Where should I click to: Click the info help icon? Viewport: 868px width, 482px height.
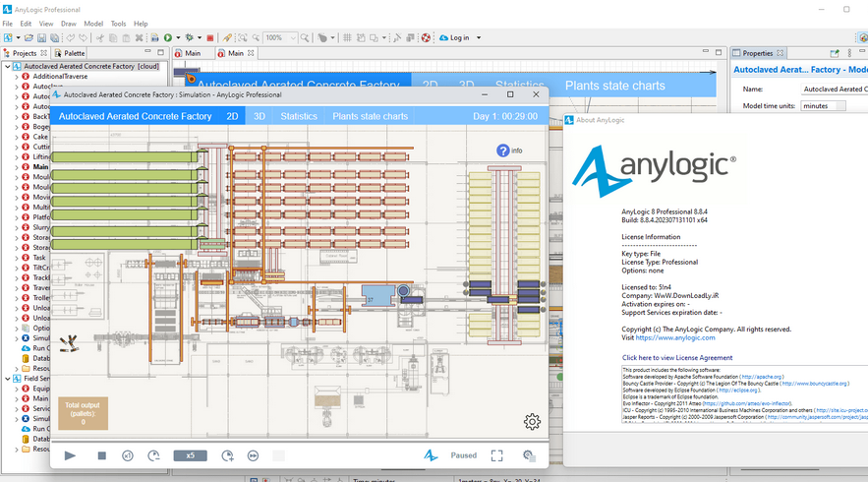click(x=503, y=151)
